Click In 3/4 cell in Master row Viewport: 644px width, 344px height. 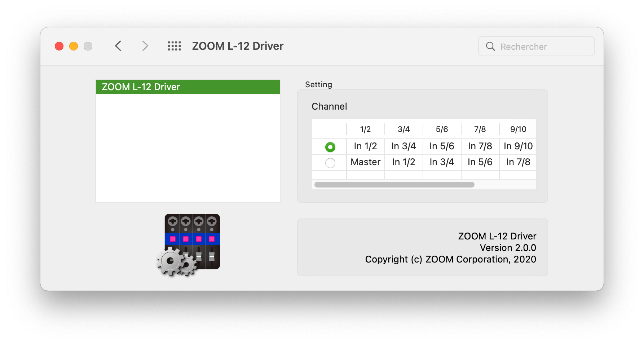pyautogui.click(x=442, y=162)
